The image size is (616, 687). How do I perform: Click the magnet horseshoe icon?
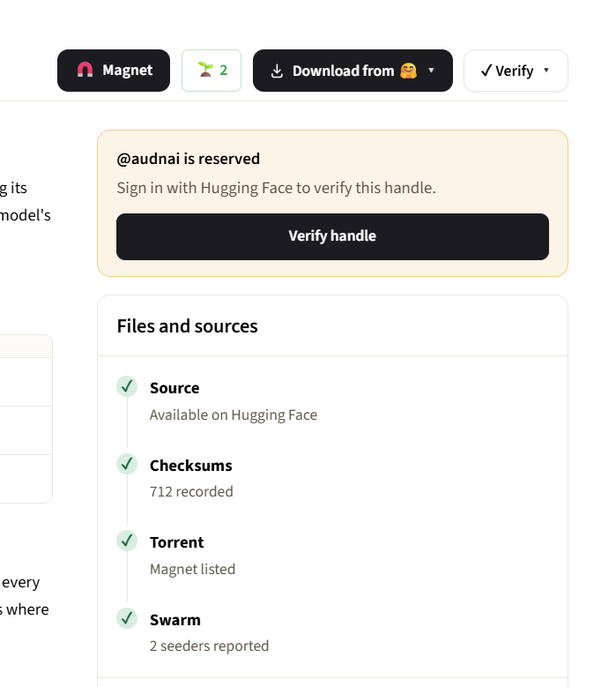coord(85,70)
